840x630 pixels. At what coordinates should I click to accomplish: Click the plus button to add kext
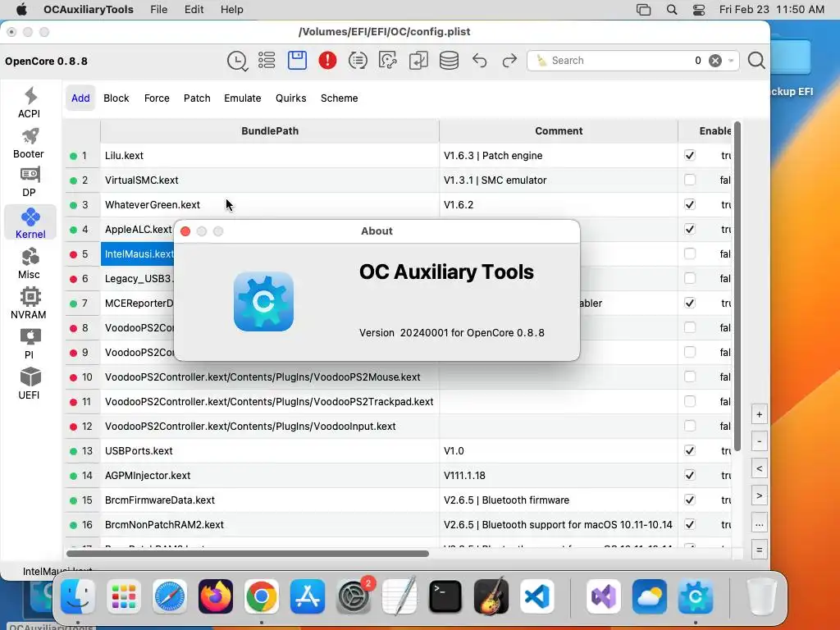click(759, 414)
